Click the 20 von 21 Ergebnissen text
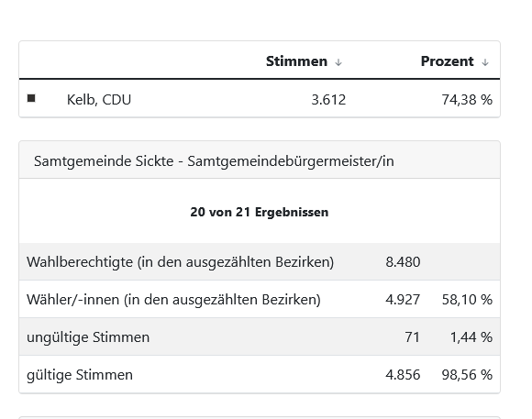The height and width of the screenshot is (419, 532). coord(260,212)
